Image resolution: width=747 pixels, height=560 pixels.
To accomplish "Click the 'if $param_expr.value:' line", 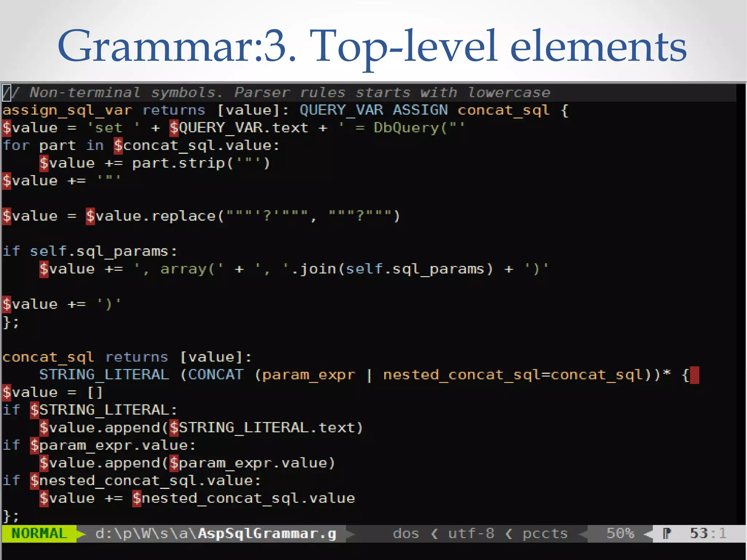I will tap(99, 445).
